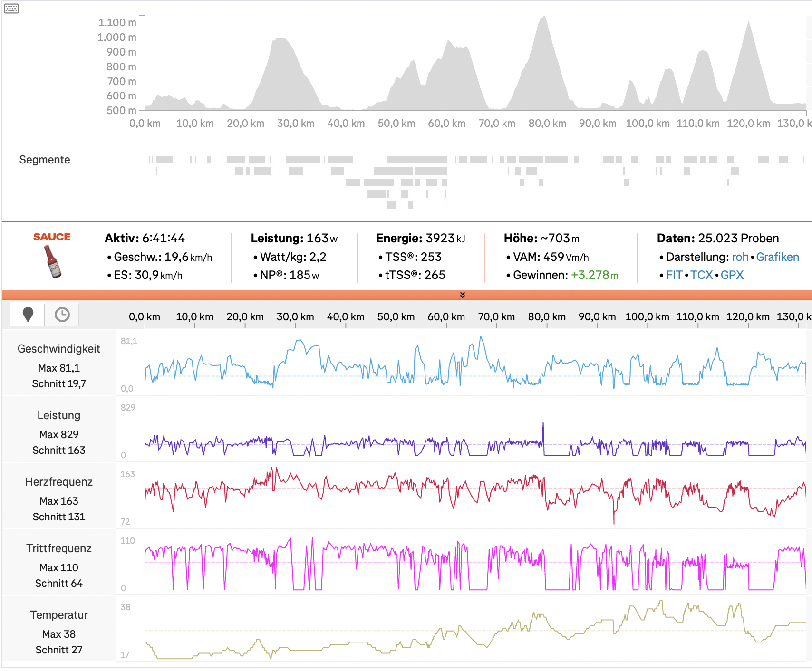Click the 'Schnitt 27' temperature average
This screenshot has width=812, height=671.
59,650
